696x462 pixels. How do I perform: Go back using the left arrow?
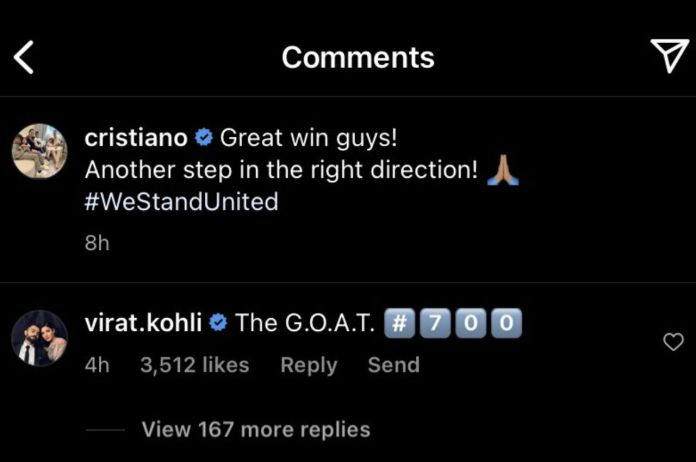click(x=24, y=58)
